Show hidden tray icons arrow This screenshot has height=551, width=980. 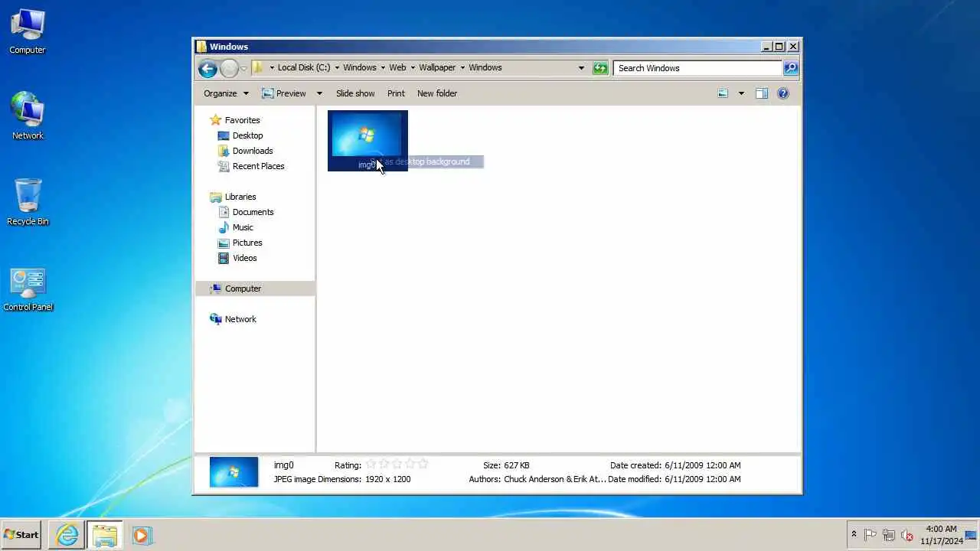[x=854, y=535]
